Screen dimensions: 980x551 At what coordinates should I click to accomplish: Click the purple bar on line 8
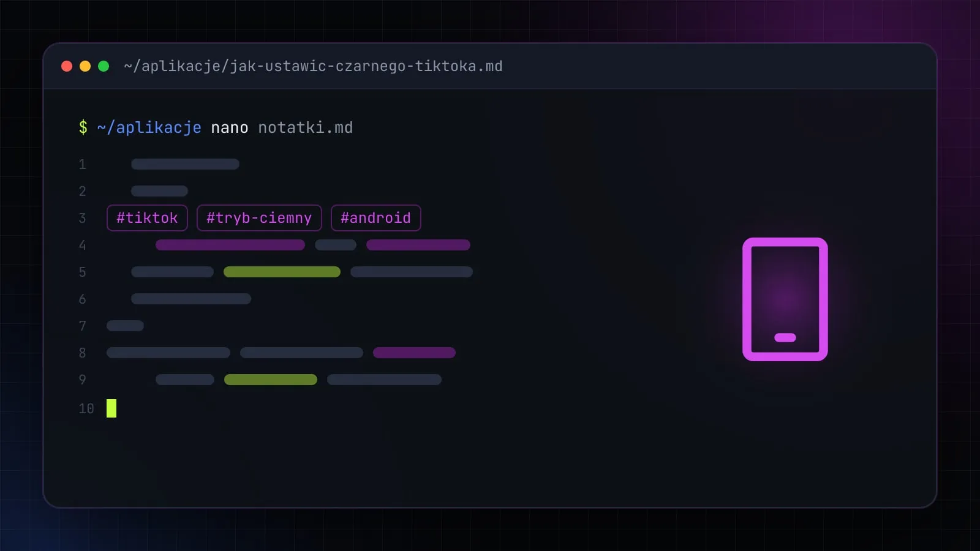[x=414, y=353]
